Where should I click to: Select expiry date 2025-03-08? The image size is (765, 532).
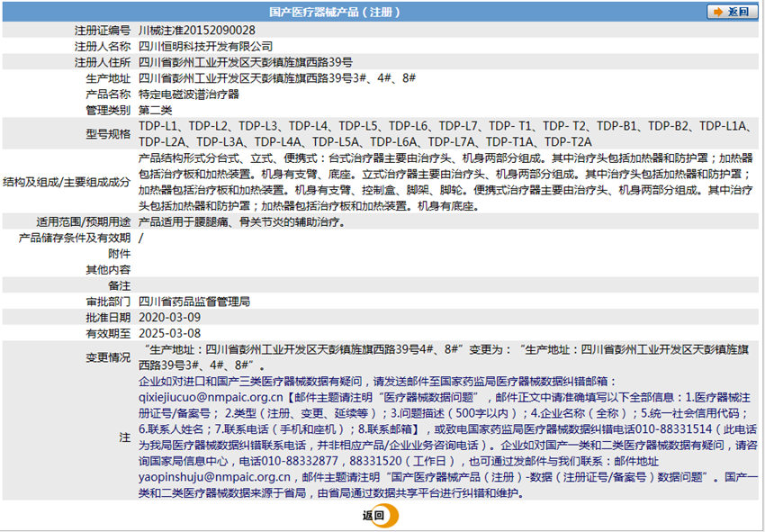click(x=169, y=333)
